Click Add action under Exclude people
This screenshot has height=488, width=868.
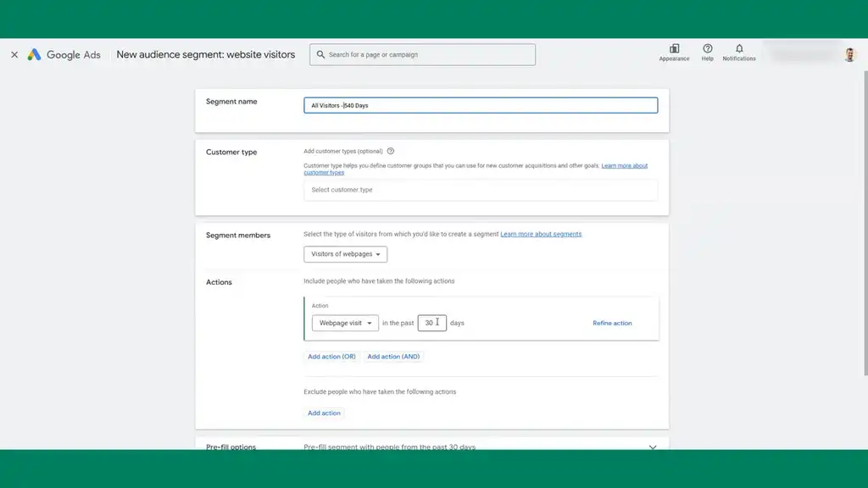tap(324, 413)
